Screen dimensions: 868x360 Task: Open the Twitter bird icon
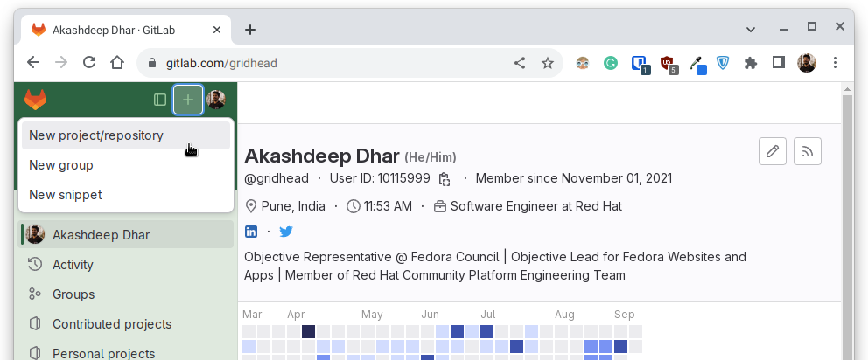285,232
